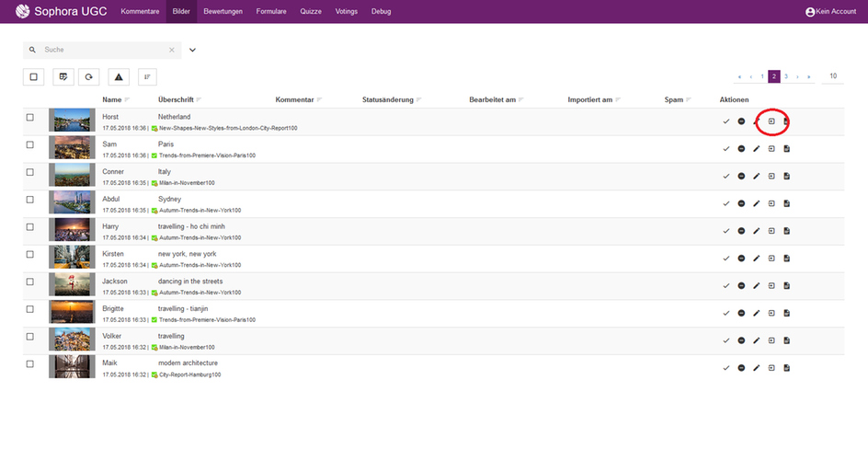This screenshot has width=868, height=472.
Task: Sort by the Statusänderung column filter icon
Action: pos(418,99)
